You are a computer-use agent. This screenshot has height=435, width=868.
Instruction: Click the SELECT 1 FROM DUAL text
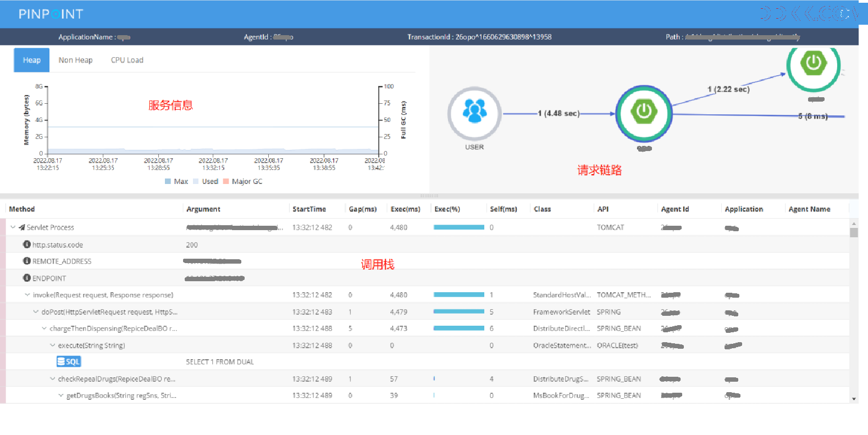(220, 362)
